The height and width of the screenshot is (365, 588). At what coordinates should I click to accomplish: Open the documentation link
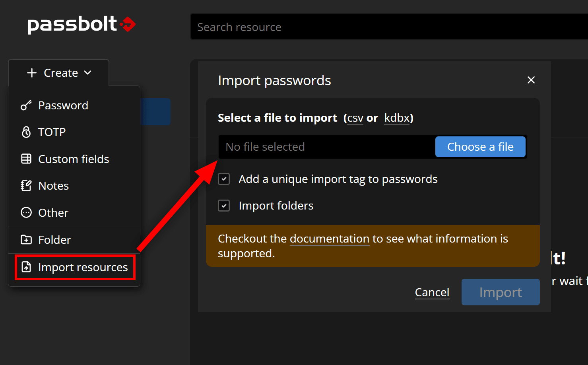point(330,239)
